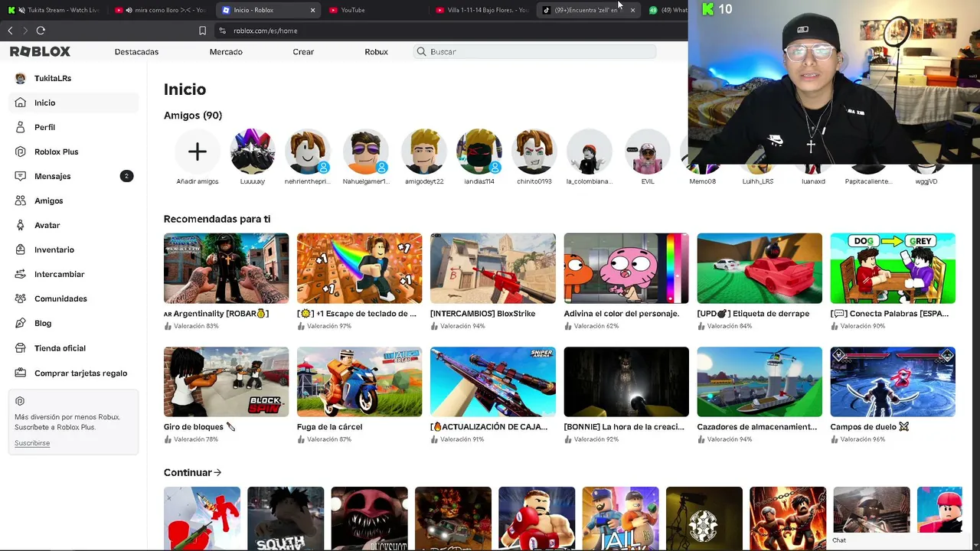Switch to the plain YouTube tab
Screen dimensions: 980x551
point(374,10)
